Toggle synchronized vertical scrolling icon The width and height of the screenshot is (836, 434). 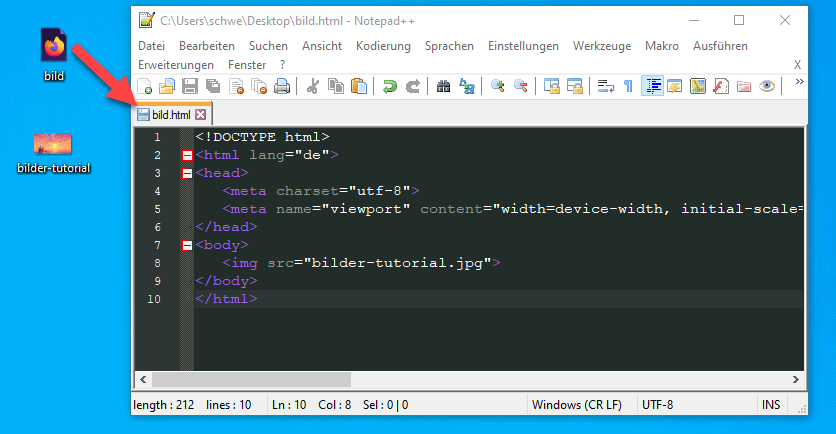click(x=551, y=86)
